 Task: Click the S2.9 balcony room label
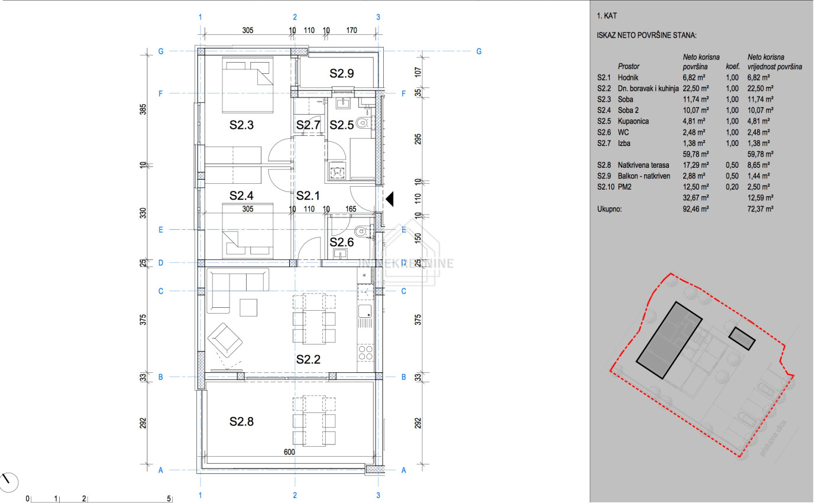click(341, 74)
